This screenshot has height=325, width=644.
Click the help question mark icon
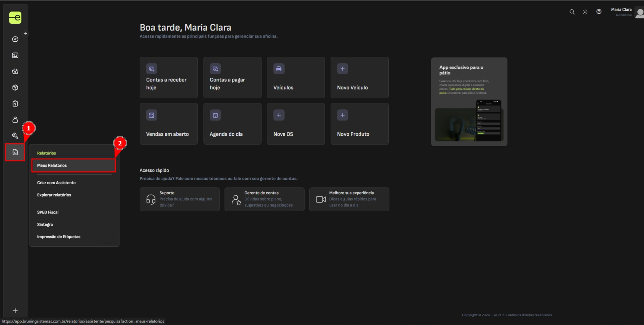[599, 12]
